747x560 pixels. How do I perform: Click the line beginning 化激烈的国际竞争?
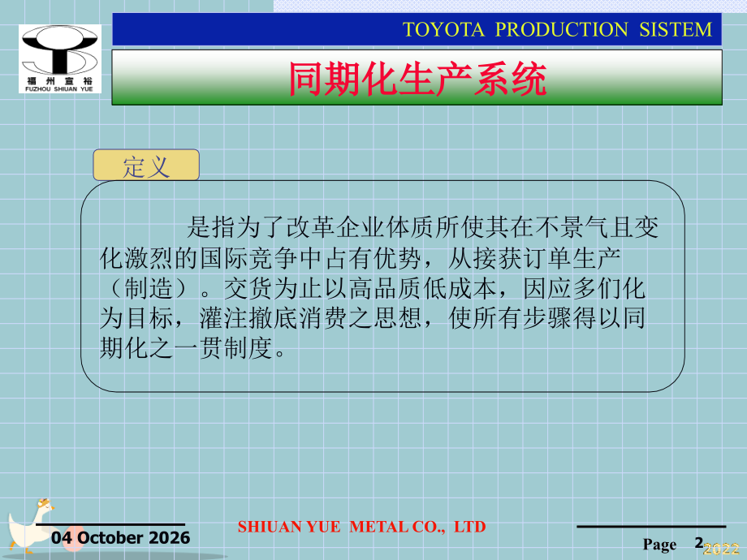(361, 258)
